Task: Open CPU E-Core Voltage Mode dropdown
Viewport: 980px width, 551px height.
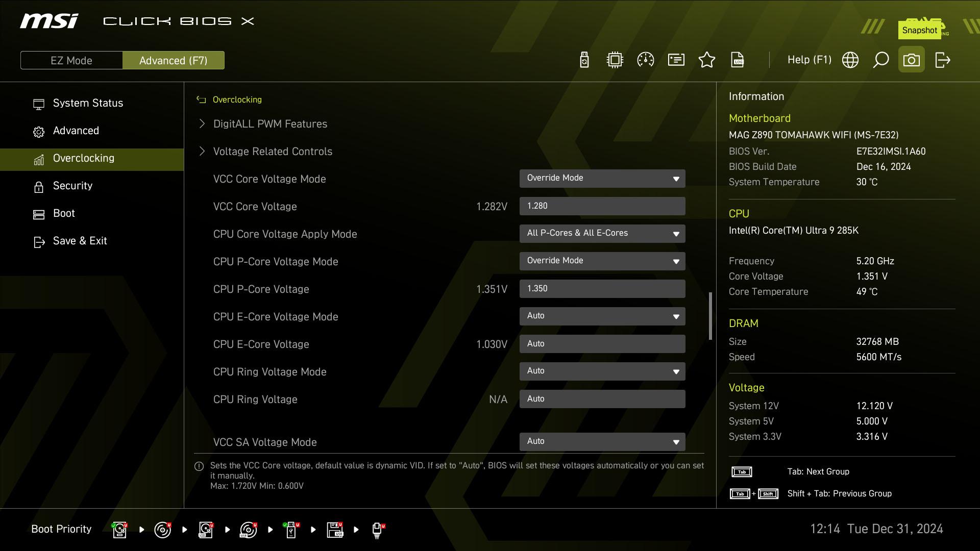Action: pos(602,316)
